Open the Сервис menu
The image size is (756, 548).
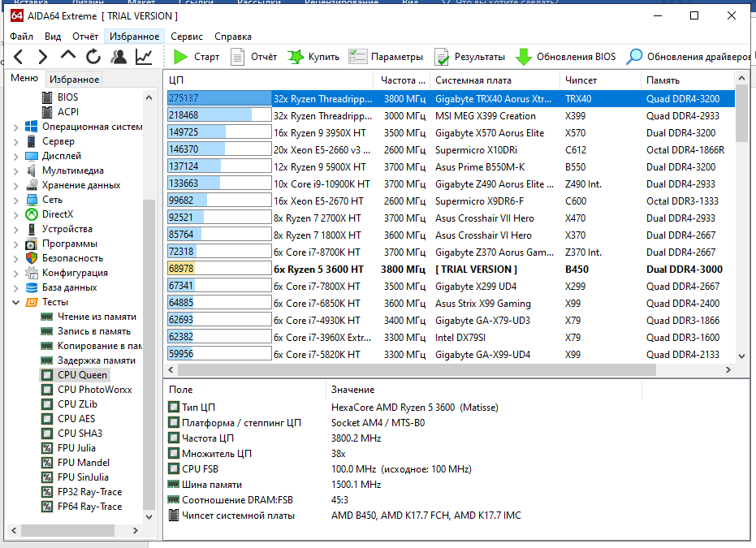187,37
